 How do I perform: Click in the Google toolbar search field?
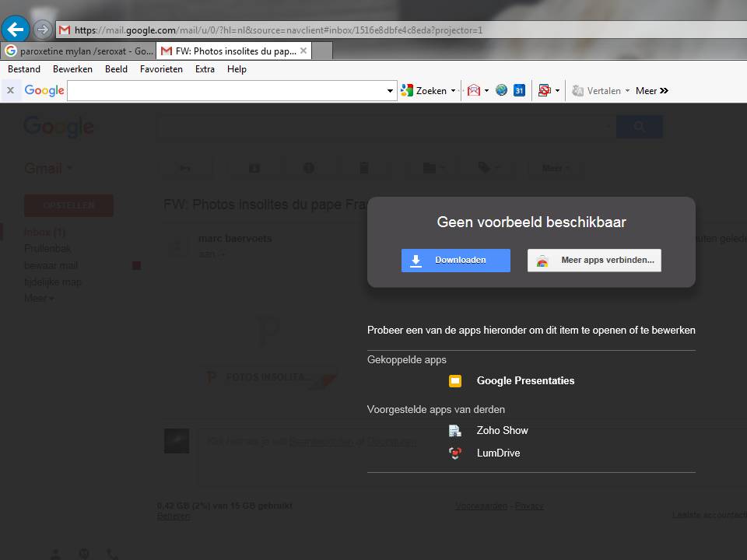226,91
